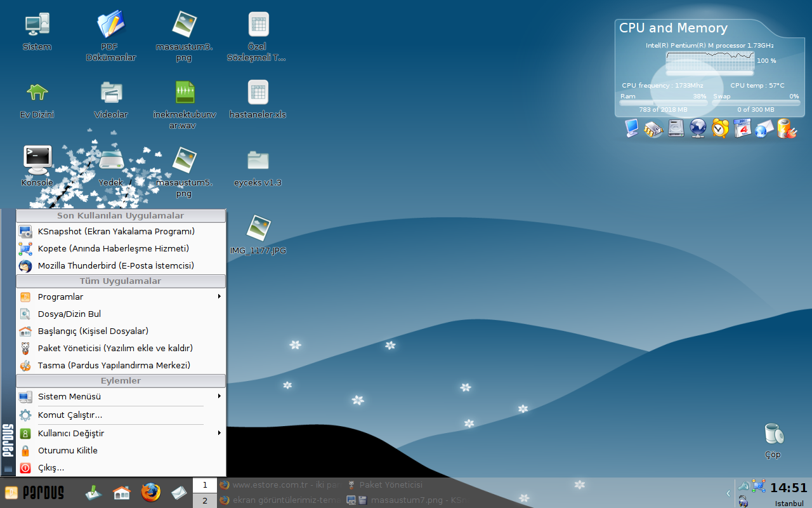
Task: Expand the Programlar submenu
Action: [x=121, y=297]
